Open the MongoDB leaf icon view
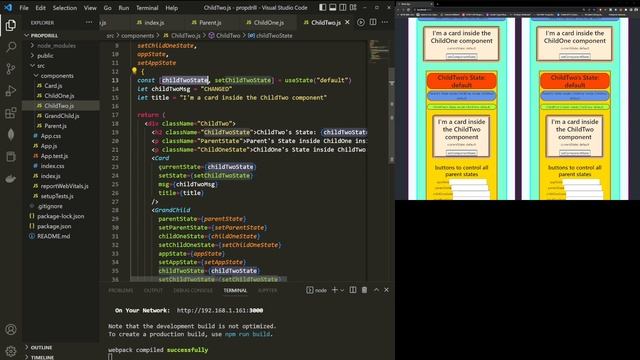The image size is (640, 360). (11, 135)
